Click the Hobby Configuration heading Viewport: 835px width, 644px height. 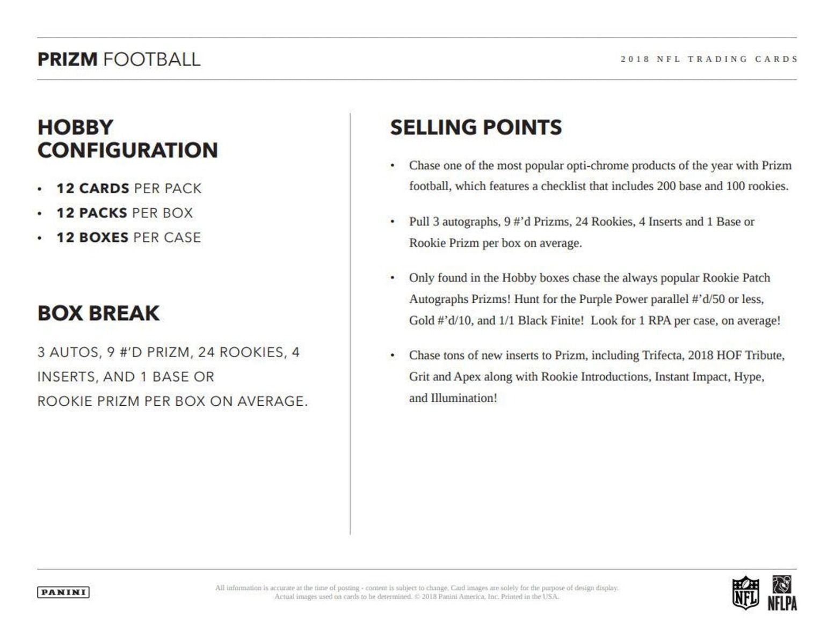click(127, 138)
